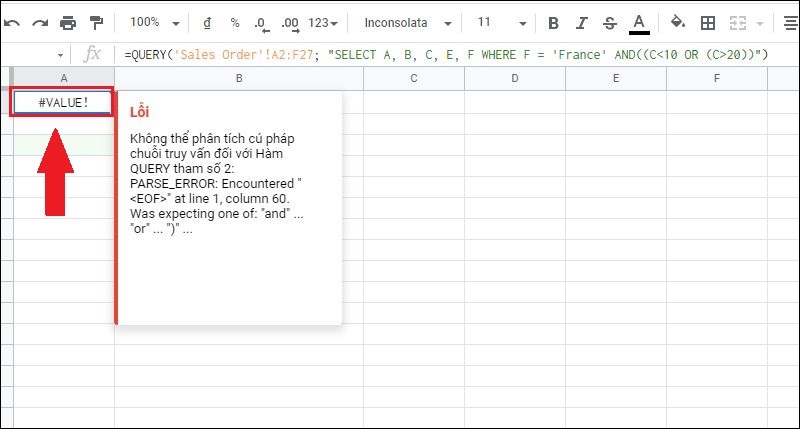Open the font size 11 dropdown
The image size is (800, 429).
click(502, 23)
